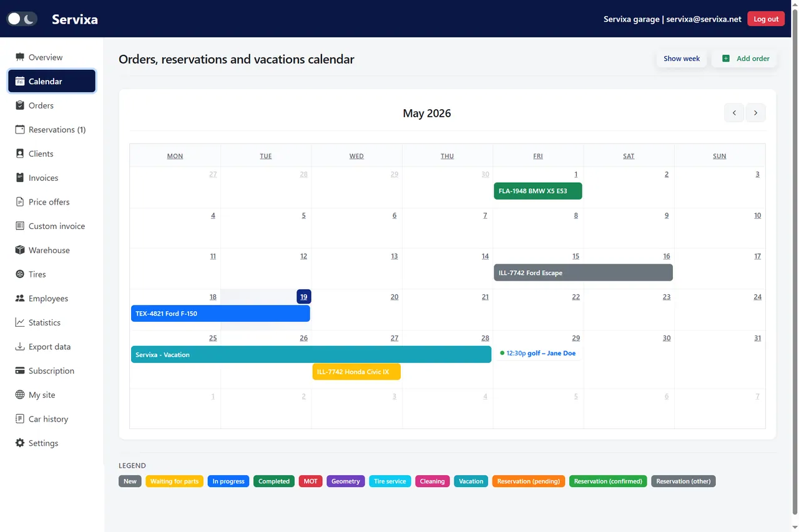The image size is (799, 532).
Task: Click the Completed legend badge
Action: (274, 481)
